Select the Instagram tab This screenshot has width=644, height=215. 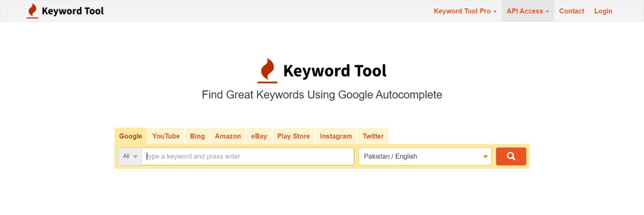tap(336, 136)
